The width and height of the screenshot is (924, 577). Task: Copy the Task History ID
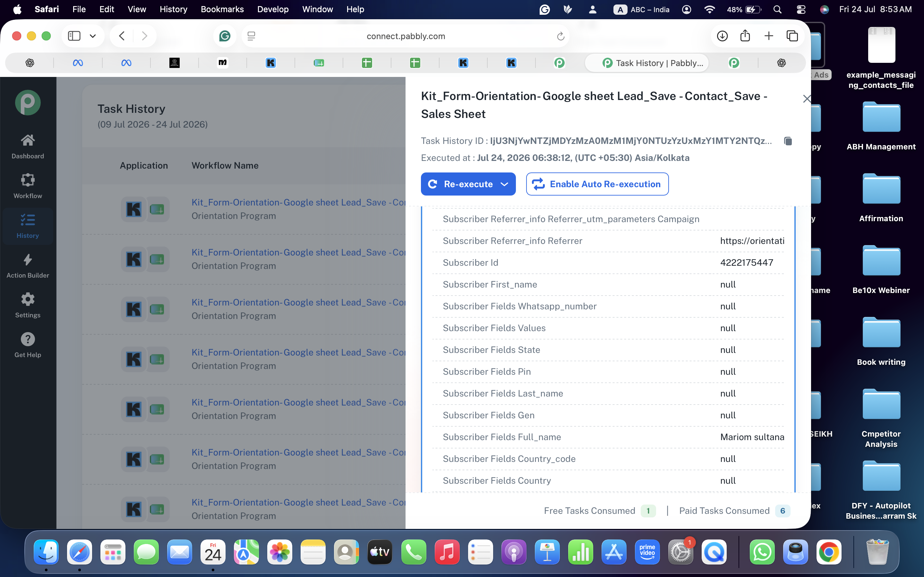[x=788, y=141]
